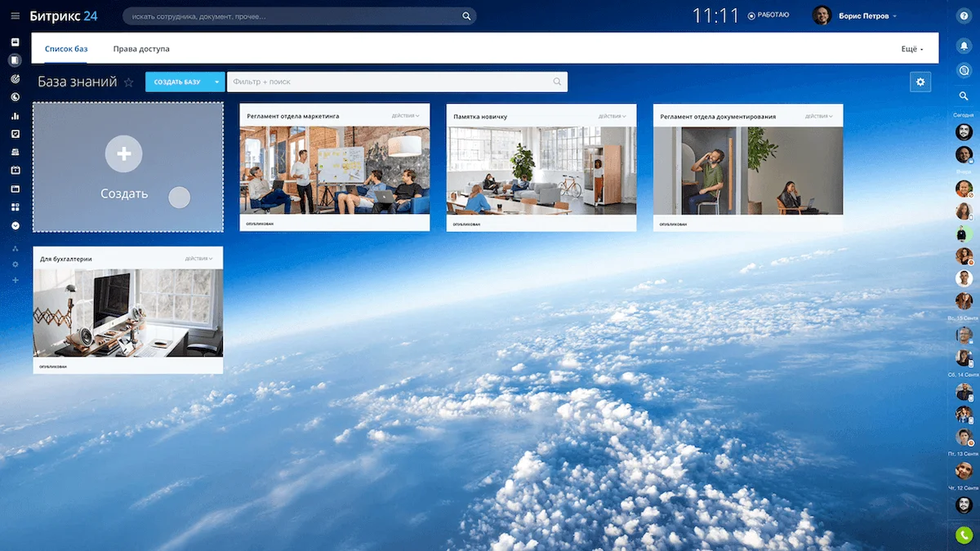
Task: Open knowledge base settings gear
Action: [921, 82]
